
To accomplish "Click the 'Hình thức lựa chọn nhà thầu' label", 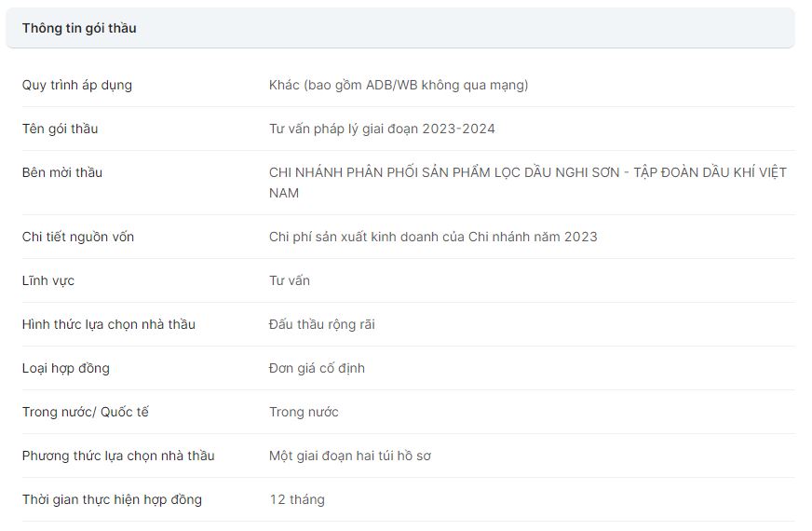I will pyautogui.click(x=109, y=324).
